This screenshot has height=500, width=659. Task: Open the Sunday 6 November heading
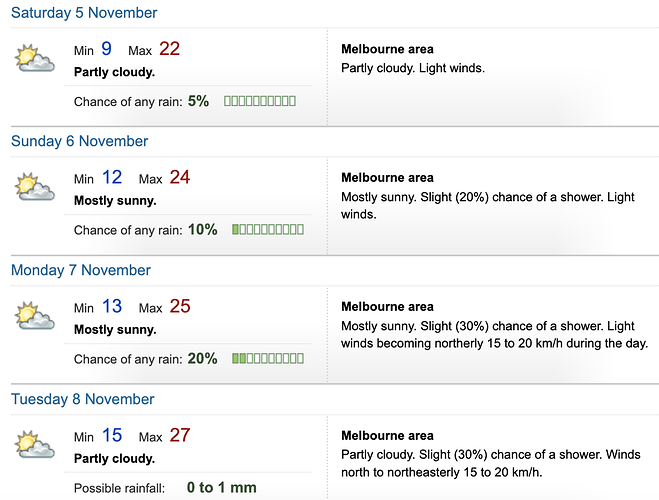point(79,141)
